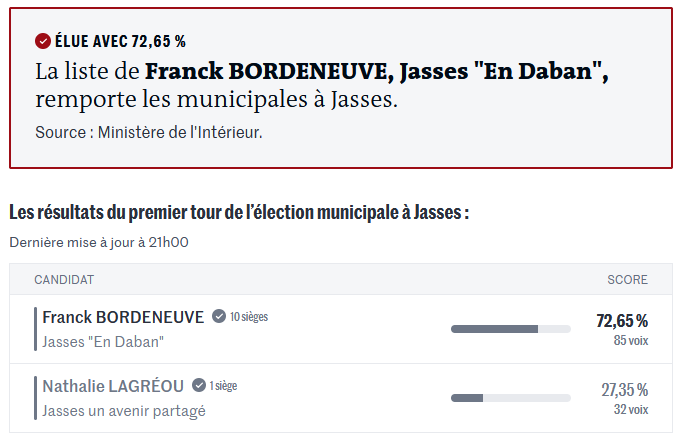
Task: Click the first-round results section heading
Action: point(239,212)
